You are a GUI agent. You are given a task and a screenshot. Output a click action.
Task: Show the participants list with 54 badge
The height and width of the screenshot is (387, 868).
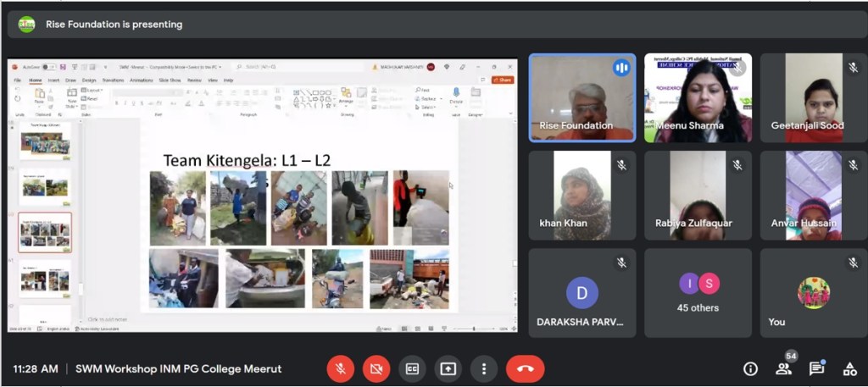[783, 368]
